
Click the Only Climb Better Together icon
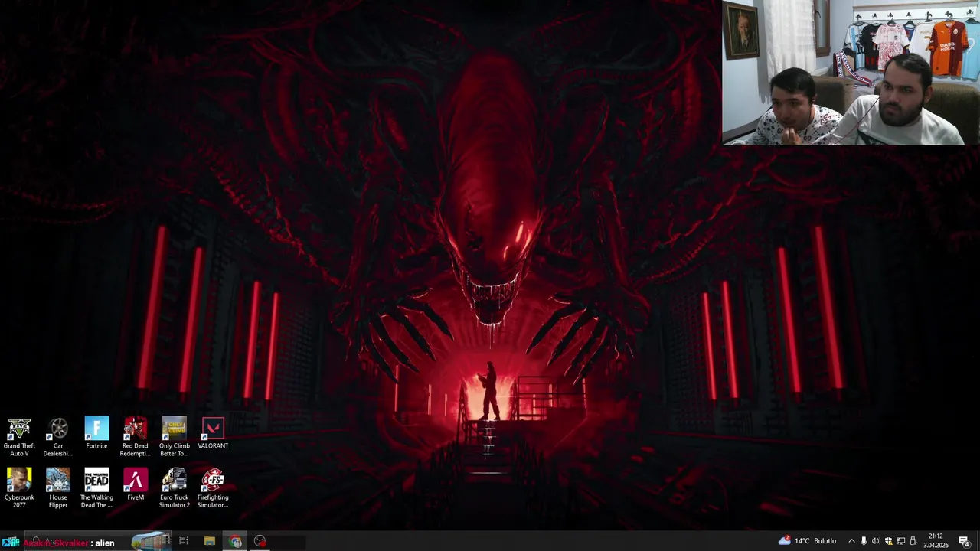pos(174,437)
